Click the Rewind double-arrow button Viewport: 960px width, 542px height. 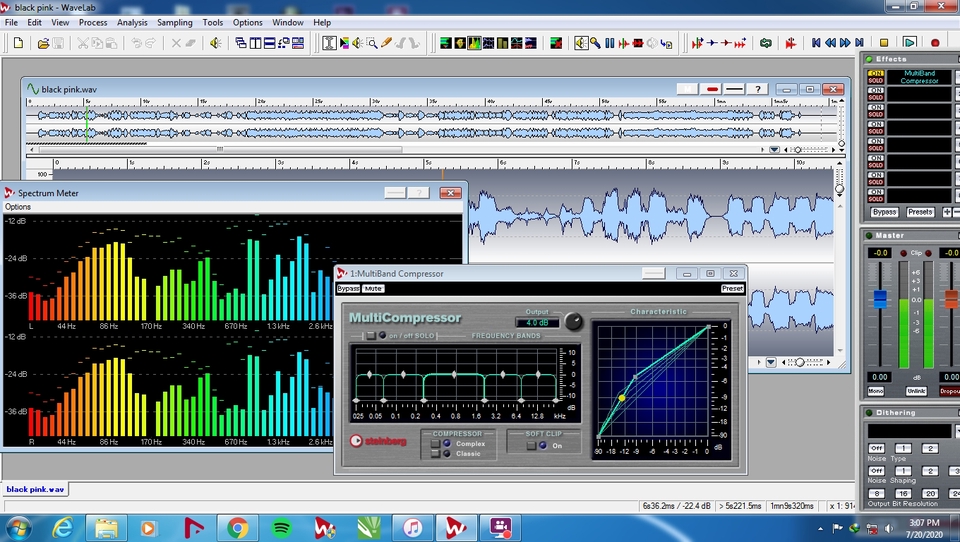point(831,43)
